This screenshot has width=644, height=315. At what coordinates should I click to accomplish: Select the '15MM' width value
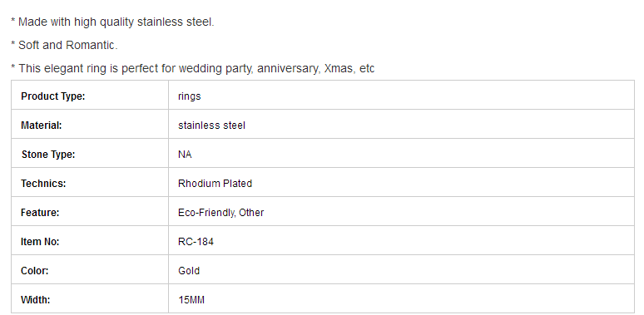191,300
